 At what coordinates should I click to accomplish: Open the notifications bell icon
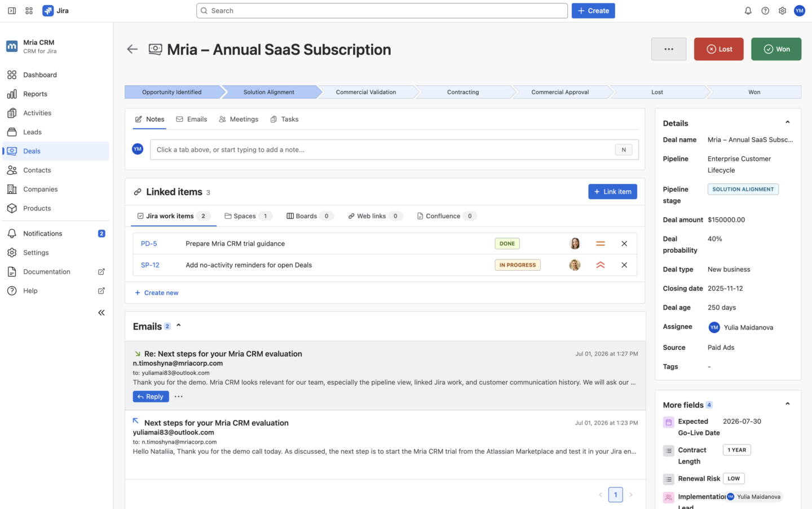point(748,11)
